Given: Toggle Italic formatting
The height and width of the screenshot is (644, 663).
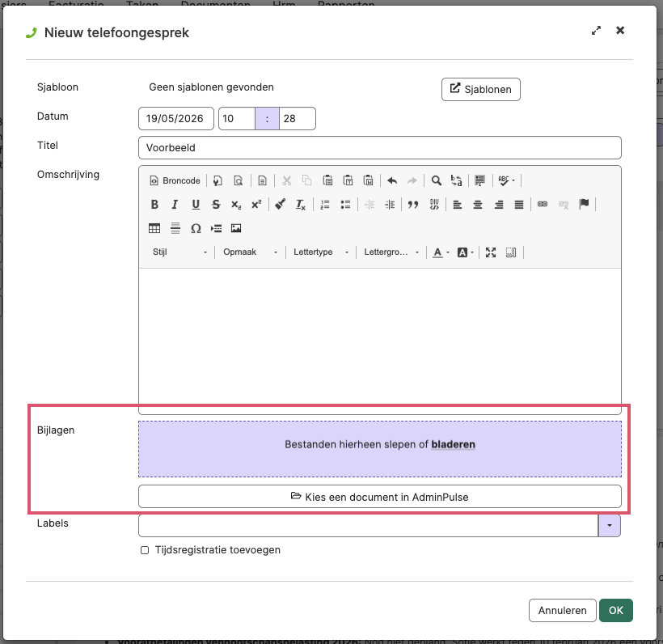Looking at the screenshot, I should [x=175, y=205].
